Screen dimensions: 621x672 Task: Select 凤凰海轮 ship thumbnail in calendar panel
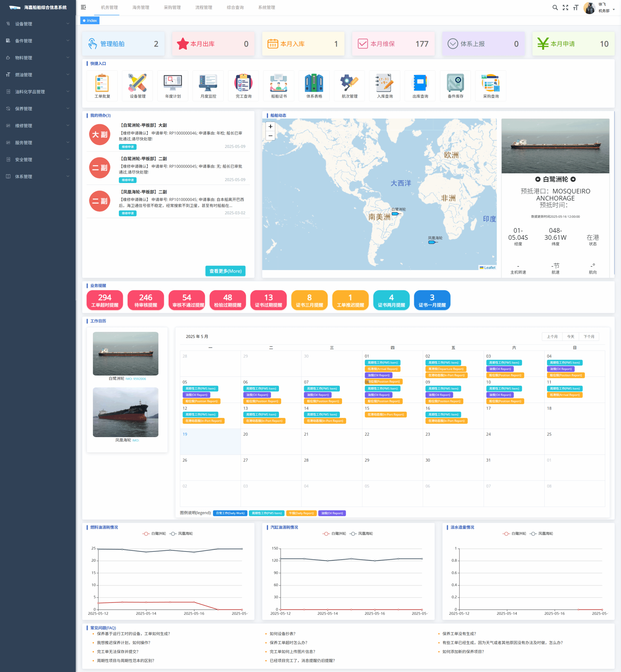pos(125,412)
